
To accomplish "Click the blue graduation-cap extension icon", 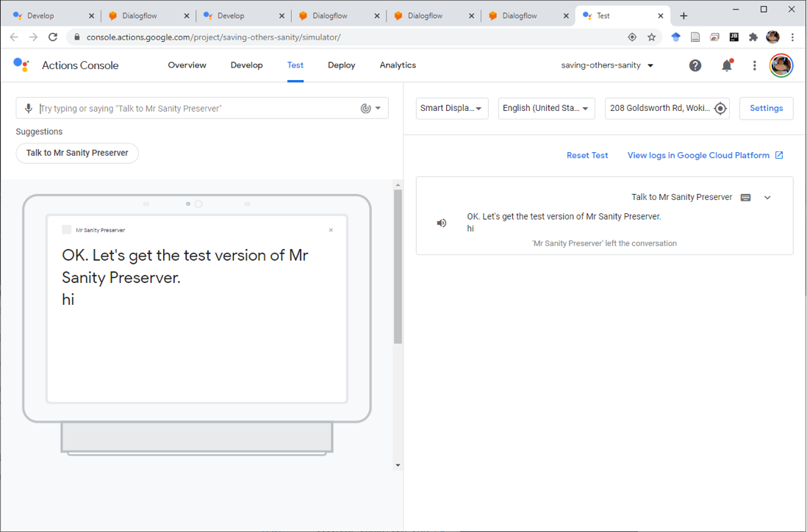I will [675, 37].
